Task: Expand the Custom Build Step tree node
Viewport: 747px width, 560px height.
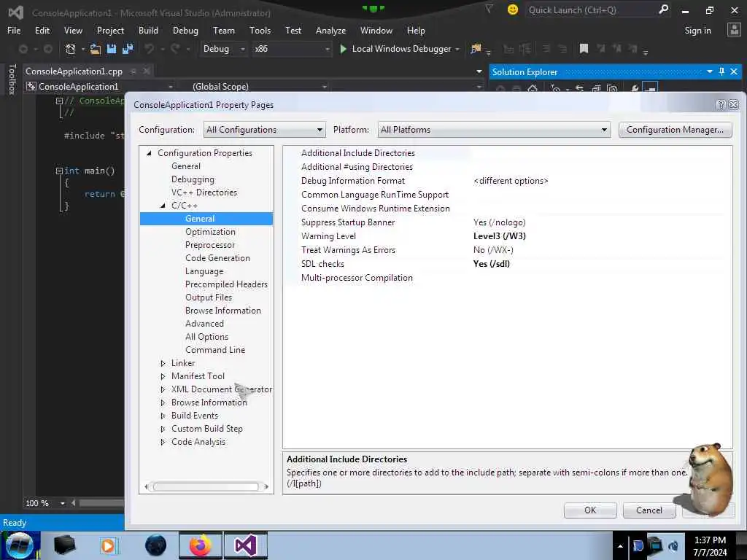Action: coord(163,429)
